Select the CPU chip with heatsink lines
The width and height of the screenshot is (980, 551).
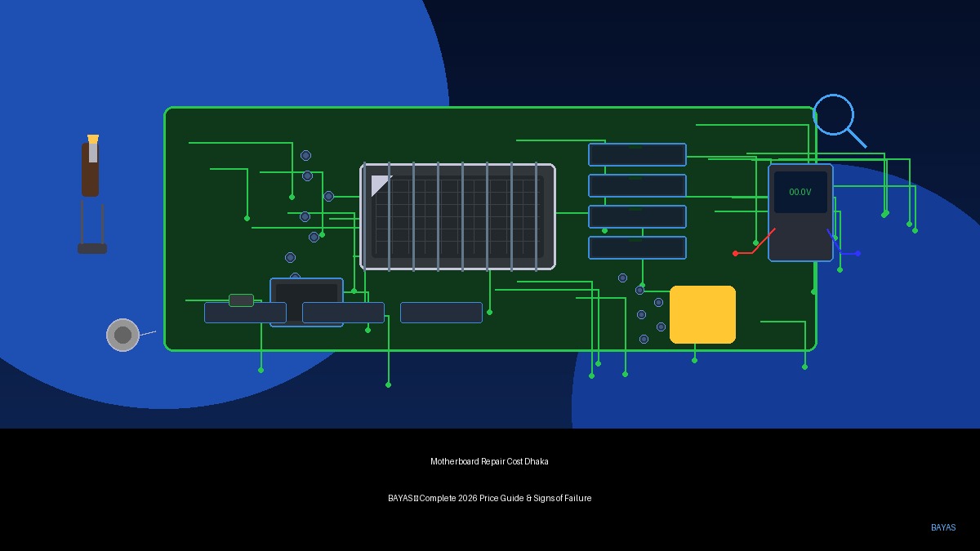(x=457, y=216)
